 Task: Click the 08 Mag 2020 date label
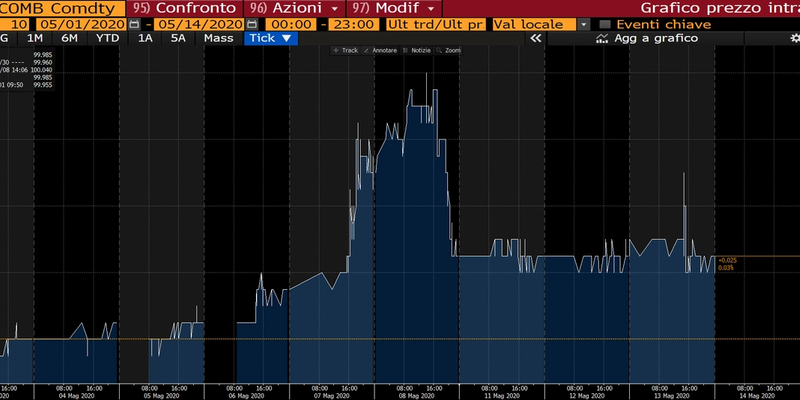point(417,395)
